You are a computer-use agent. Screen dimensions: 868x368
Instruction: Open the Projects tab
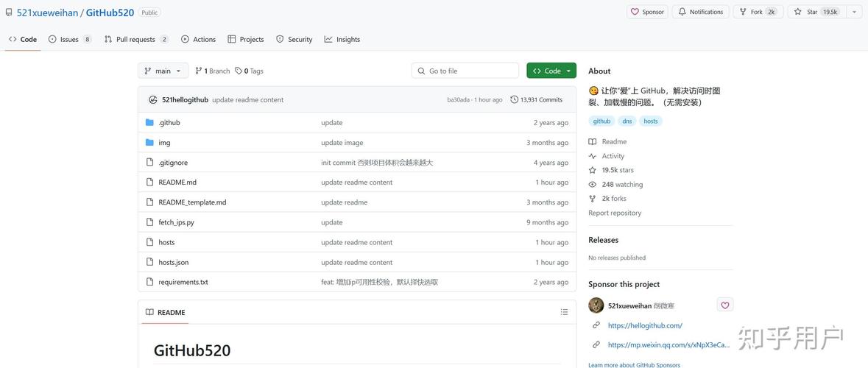click(246, 39)
